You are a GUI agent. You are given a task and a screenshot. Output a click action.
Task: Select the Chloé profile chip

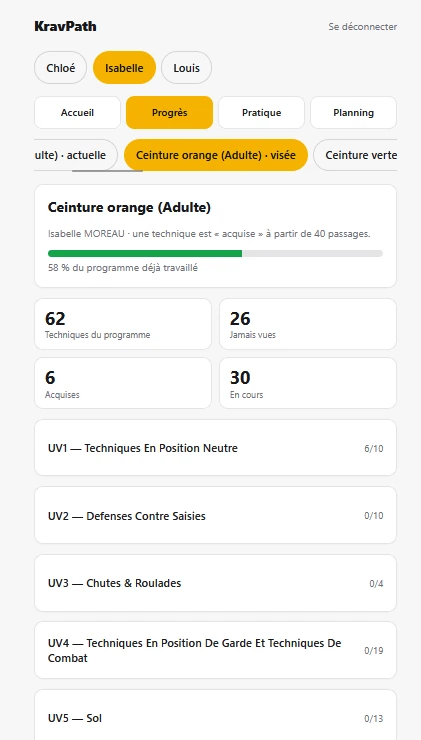point(60,68)
